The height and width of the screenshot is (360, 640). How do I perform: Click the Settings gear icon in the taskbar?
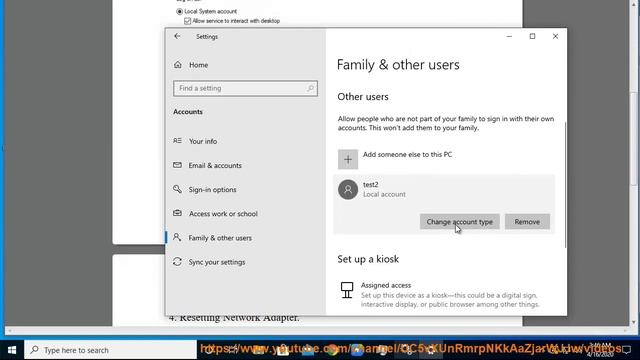(431, 350)
